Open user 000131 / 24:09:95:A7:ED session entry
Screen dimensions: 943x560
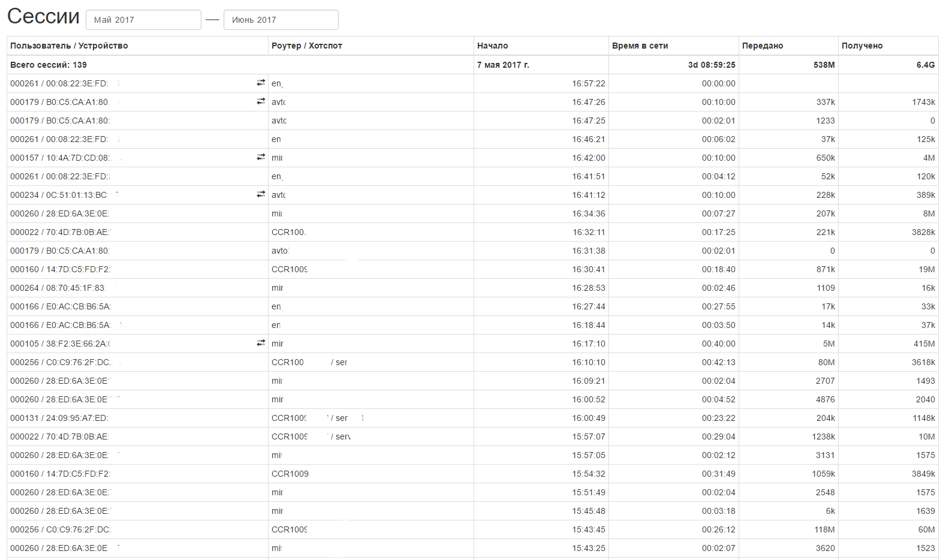[x=59, y=418]
